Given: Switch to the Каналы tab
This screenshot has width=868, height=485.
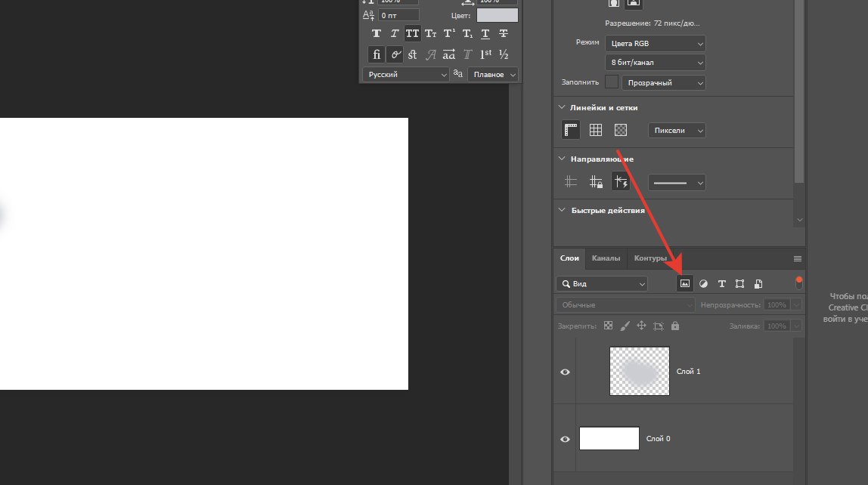Looking at the screenshot, I should click(x=606, y=258).
